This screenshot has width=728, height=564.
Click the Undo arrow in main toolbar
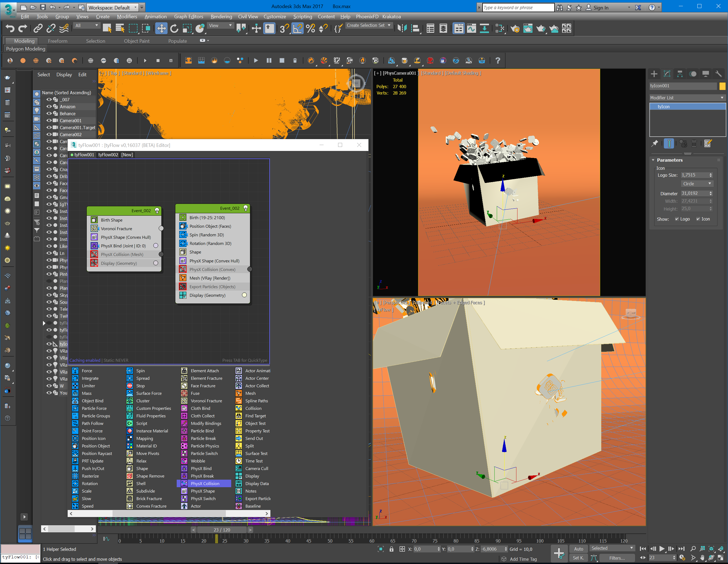(x=10, y=29)
